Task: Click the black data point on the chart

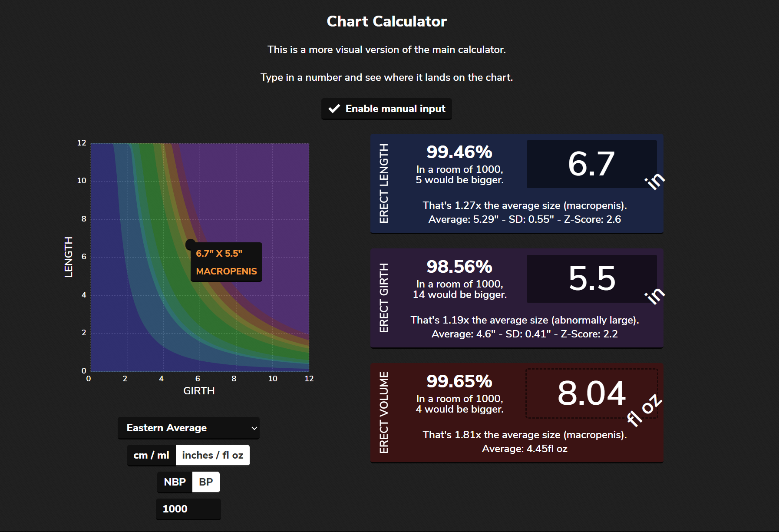Action: pos(191,245)
